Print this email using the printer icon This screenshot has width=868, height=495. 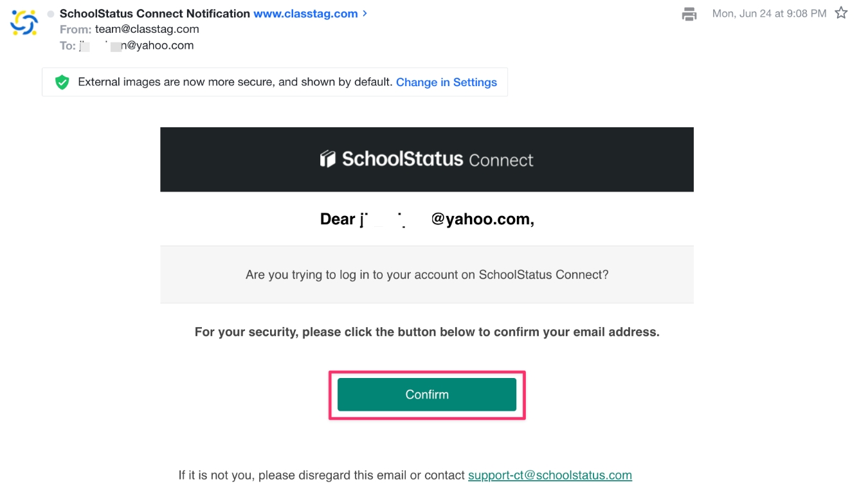(689, 14)
